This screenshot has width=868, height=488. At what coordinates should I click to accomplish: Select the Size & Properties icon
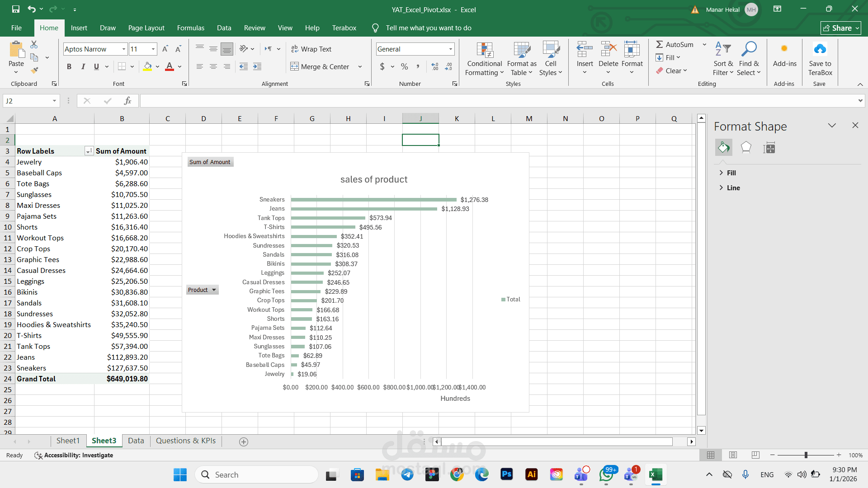pyautogui.click(x=769, y=148)
